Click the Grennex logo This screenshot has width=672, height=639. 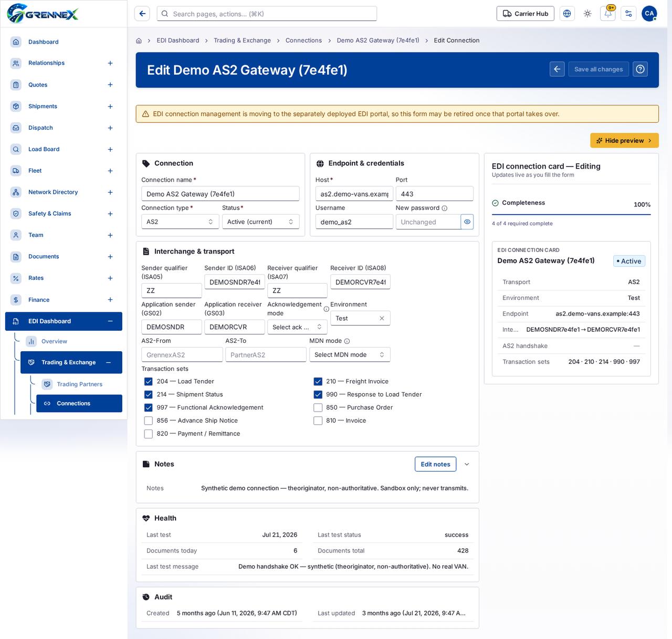[x=43, y=14]
